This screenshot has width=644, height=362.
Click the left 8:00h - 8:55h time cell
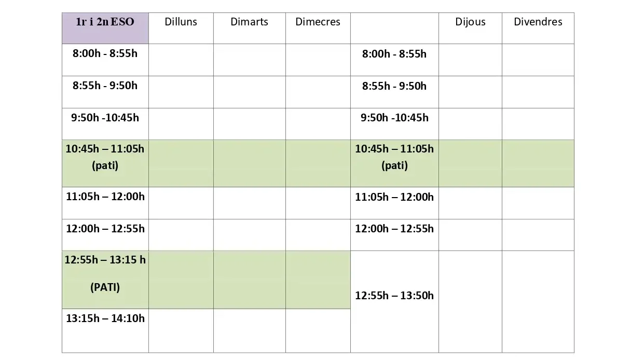coord(105,60)
